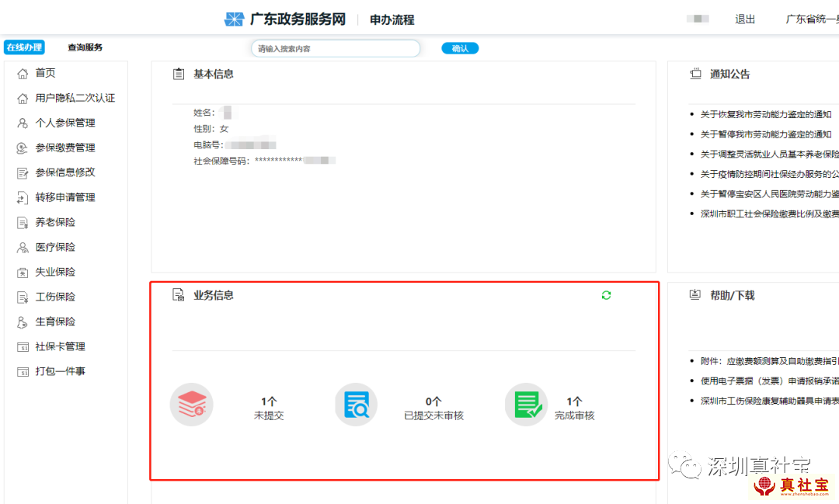Open 首页 from the sidebar
The width and height of the screenshot is (839, 504).
[45, 73]
